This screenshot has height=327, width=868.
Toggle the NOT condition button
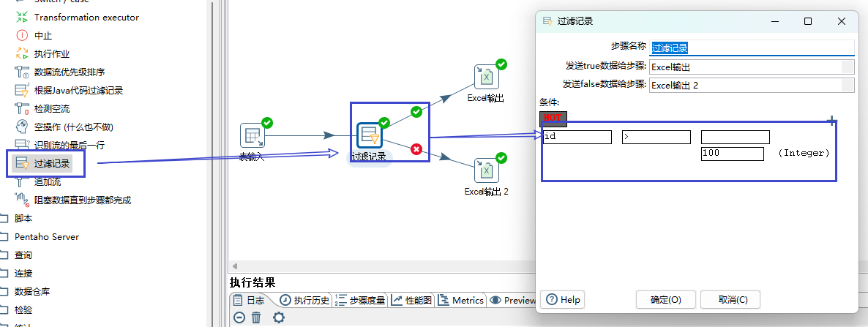click(x=553, y=118)
